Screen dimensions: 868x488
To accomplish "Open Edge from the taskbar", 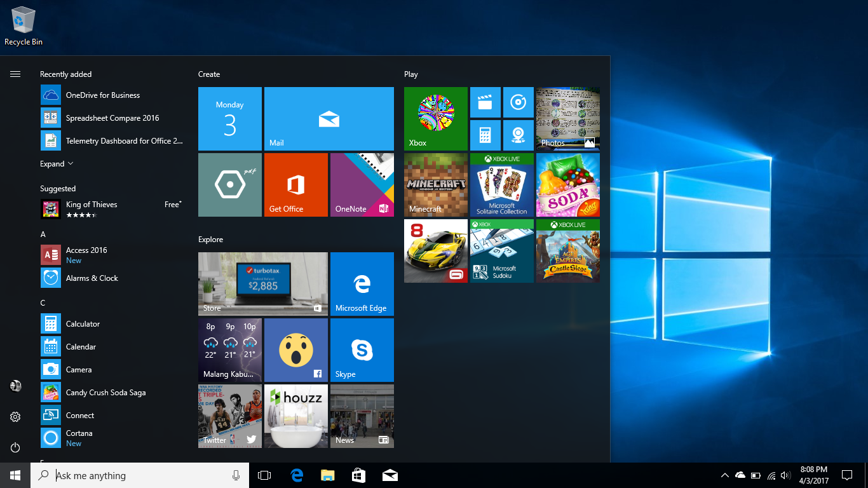I will coord(297,475).
